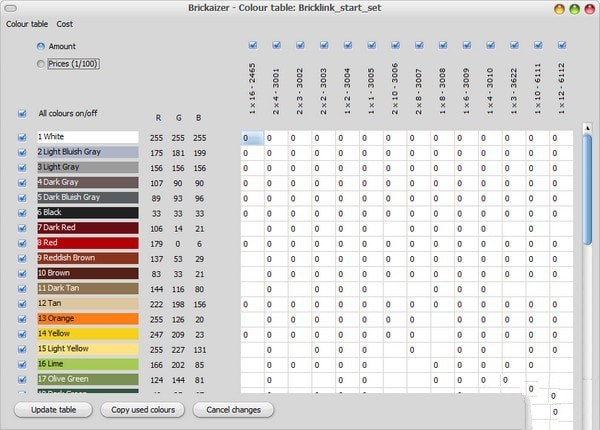Open the Colour table menu
600x430 pixels.
click(x=27, y=23)
